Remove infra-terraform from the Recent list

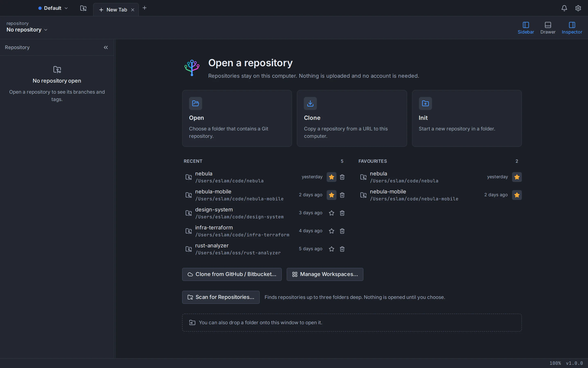click(342, 231)
